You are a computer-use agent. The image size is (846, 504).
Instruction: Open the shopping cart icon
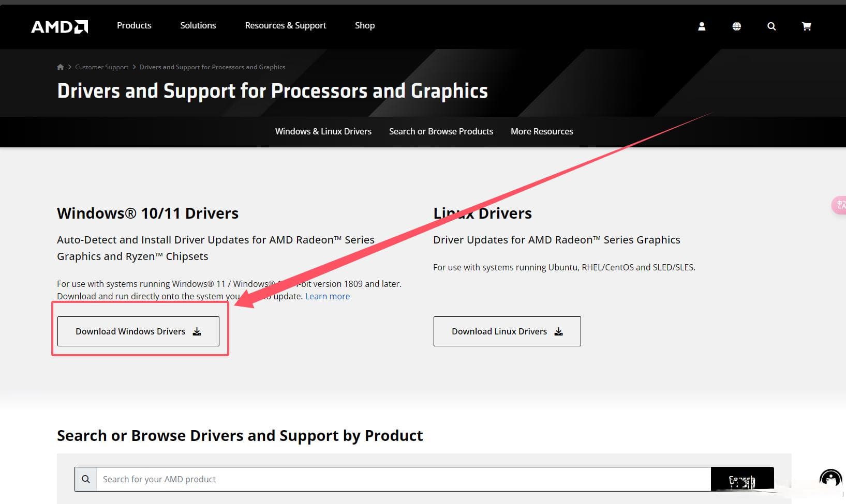tap(807, 26)
